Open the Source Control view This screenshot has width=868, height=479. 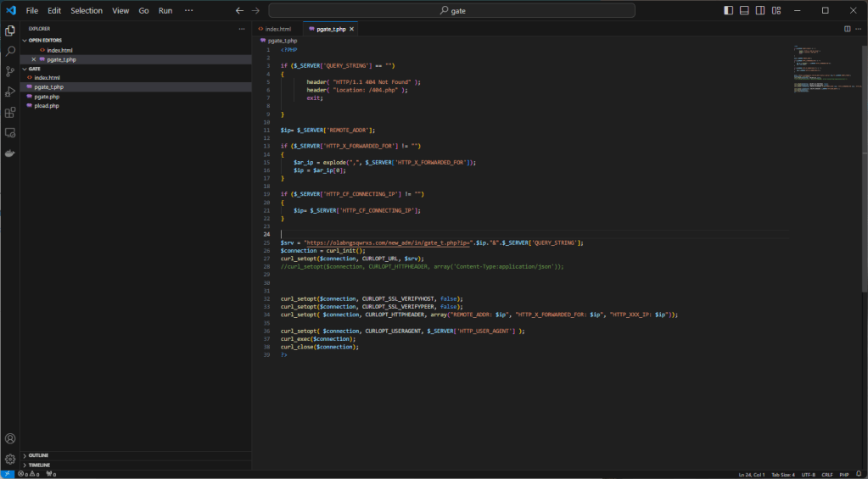click(x=10, y=71)
